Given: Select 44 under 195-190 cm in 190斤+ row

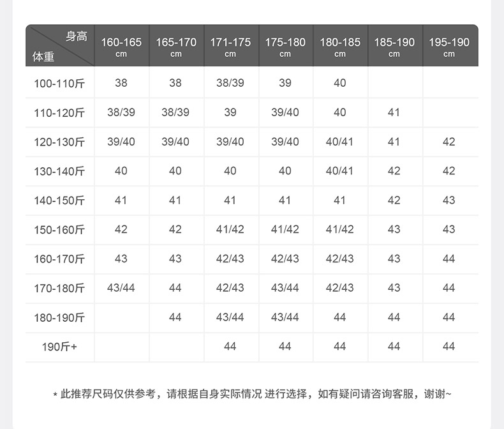Looking at the screenshot, I should (448, 347).
